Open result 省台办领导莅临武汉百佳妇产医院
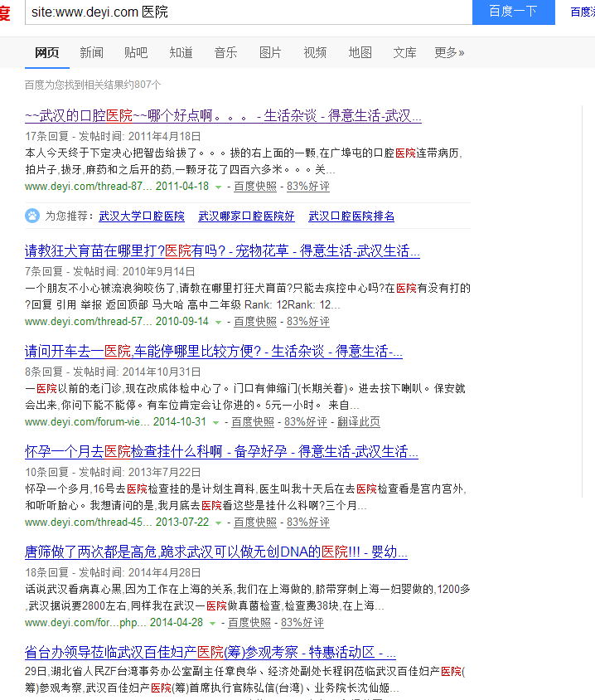The height and width of the screenshot is (700, 595). [x=210, y=653]
